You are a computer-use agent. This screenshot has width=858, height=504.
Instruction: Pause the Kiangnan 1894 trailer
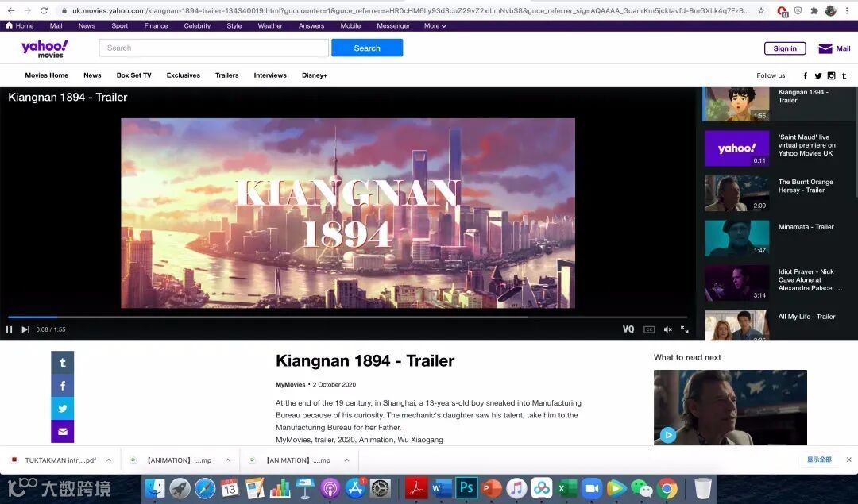(10, 329)
